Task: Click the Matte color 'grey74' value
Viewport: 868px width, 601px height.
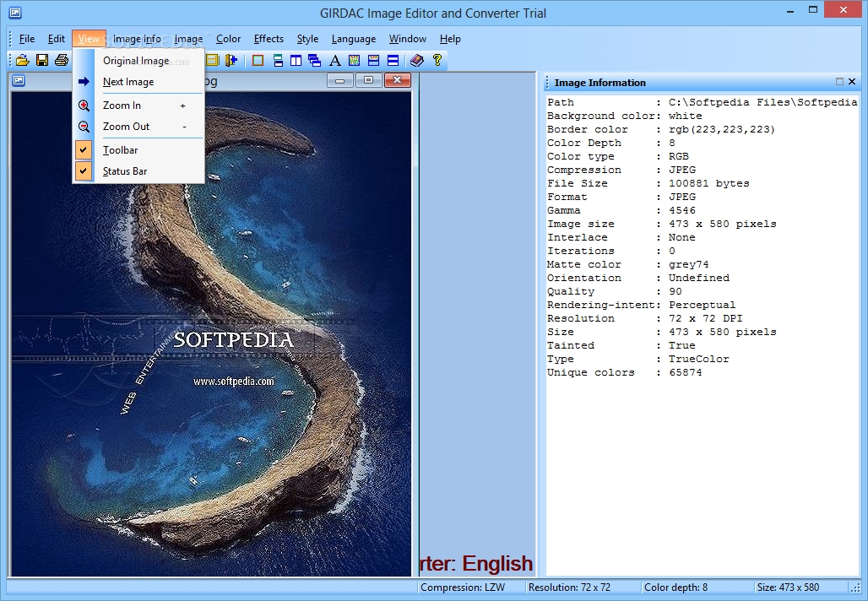Action: pos(689,264)
